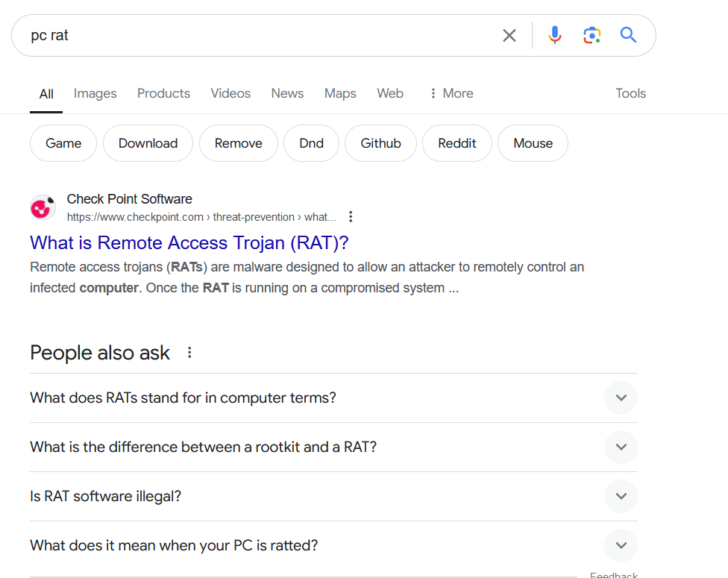The height and width of the screenshot is (578, 728).
Task: Click the Check Point Software site name
Action: (x=130, y=199)
